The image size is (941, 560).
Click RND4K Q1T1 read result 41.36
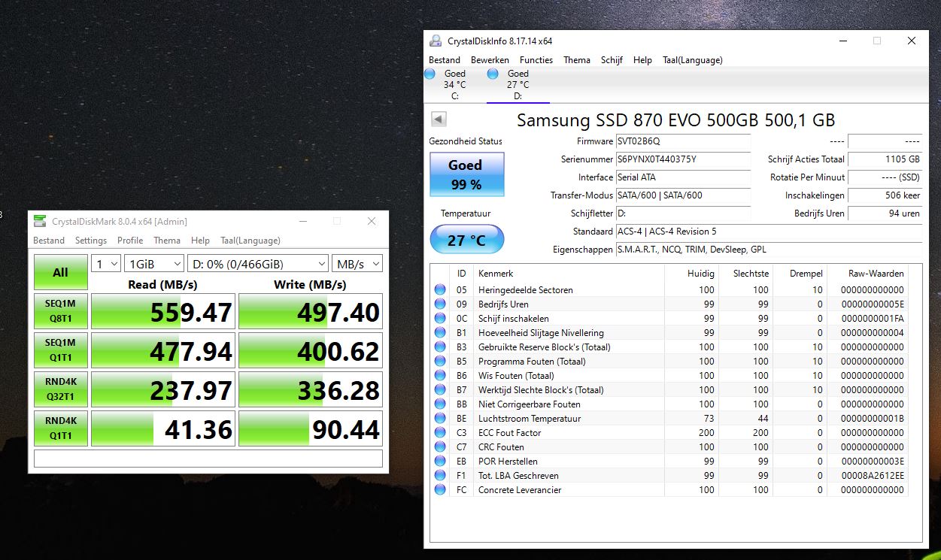(x=163, y=428)
